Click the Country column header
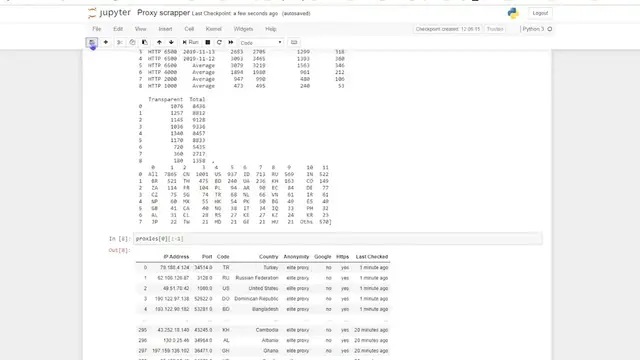The height and width of the screenshot is (360, 640). (268, 257)
